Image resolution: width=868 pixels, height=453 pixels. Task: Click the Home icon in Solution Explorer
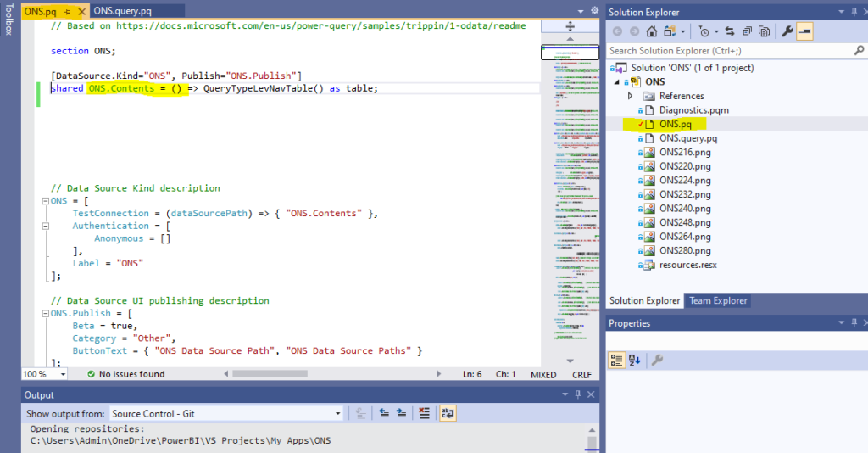click(x=651, y=31)
